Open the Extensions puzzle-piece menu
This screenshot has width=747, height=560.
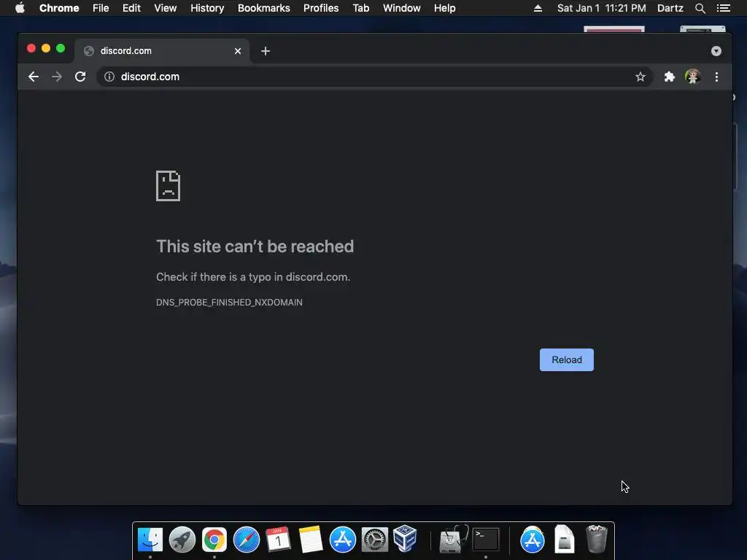click(670, 77)
